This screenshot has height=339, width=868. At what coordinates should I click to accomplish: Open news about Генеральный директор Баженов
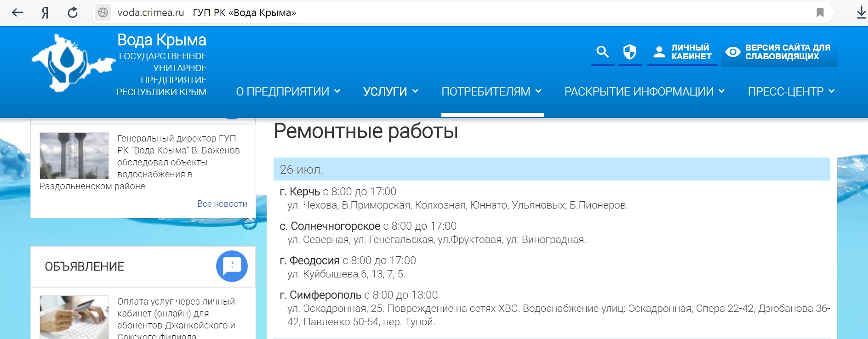tap(140, 162)
